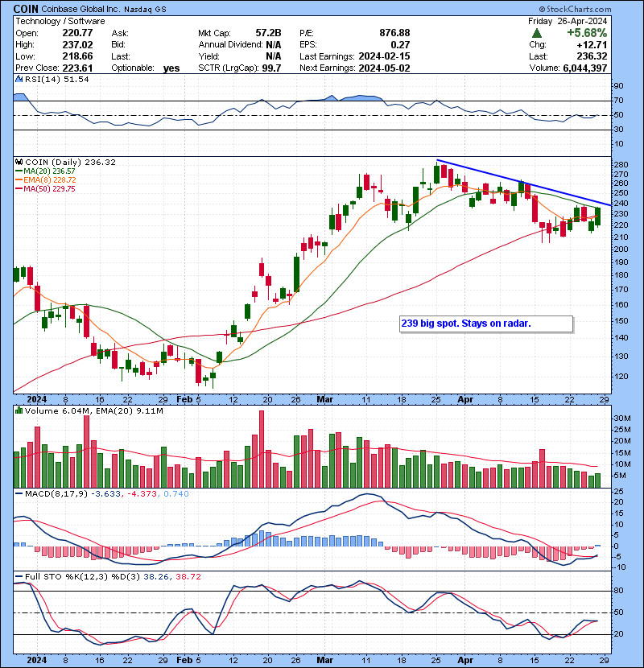Click the Mkt Cap value 57.2B

pos(268,33)
